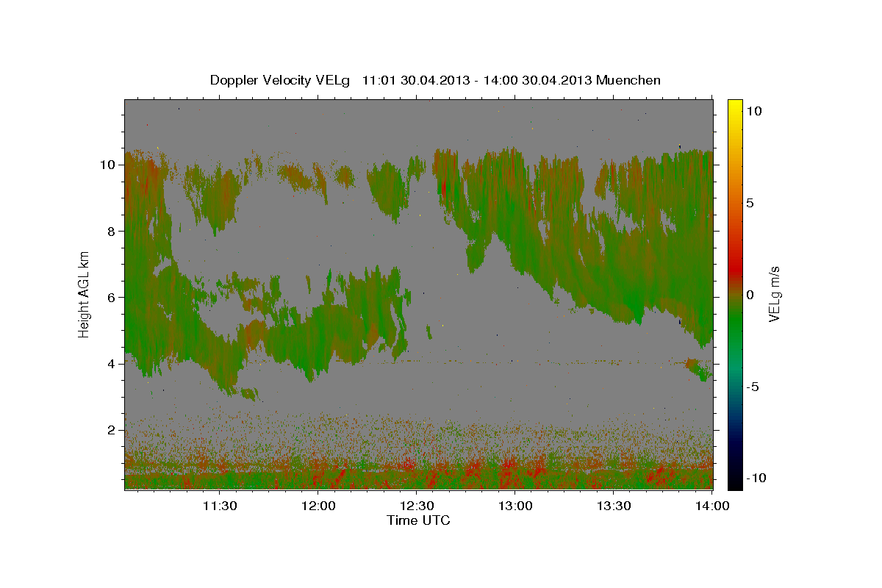Click the 14:00 time tick label
The height and width of the screenshot is (588, 882).
coord(712,506)
